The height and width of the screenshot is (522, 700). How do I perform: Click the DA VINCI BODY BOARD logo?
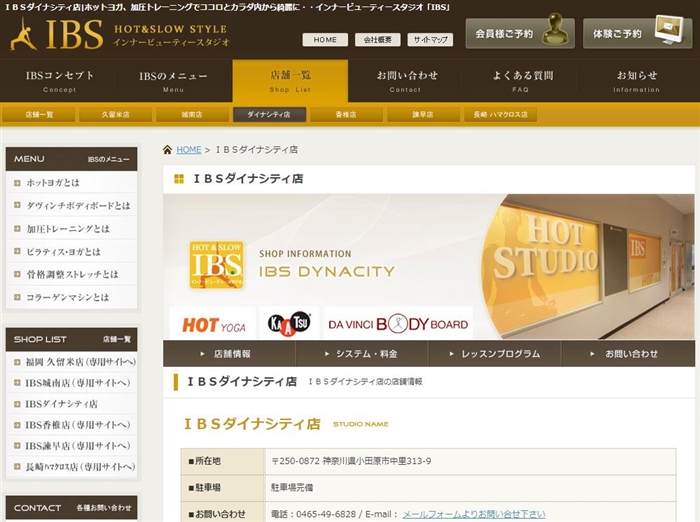coord(398,323)
